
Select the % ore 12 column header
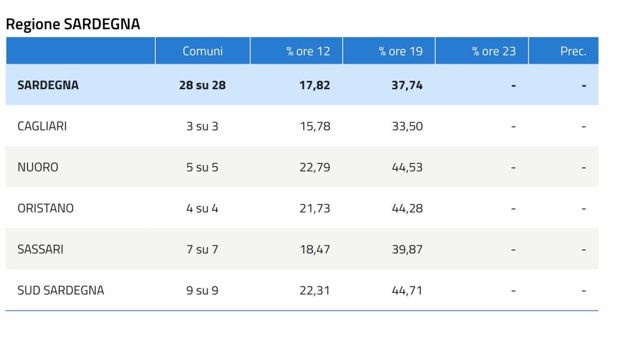pos(308,51)
